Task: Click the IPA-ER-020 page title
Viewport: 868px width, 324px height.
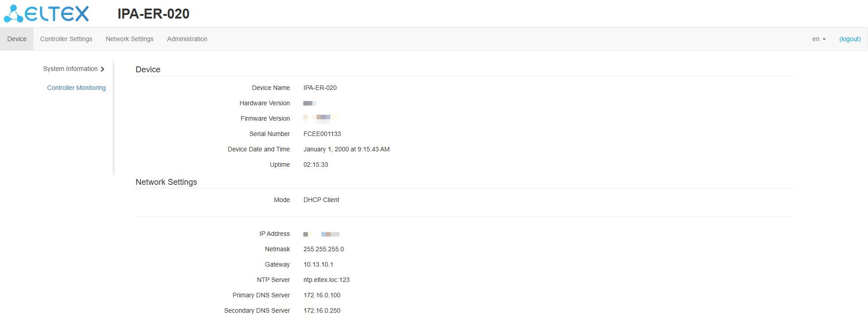Action: coord(153,14)
